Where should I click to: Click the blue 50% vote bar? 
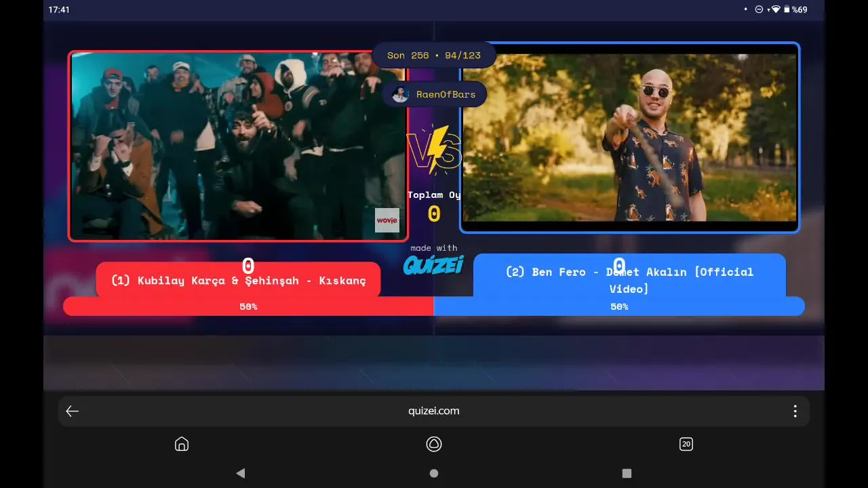(619, 306)
